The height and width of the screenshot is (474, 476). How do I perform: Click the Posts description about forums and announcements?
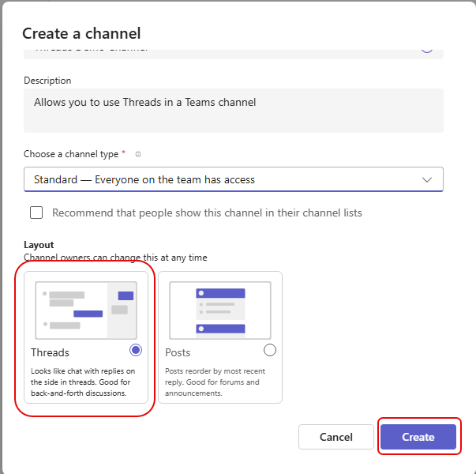pos(215,382)
